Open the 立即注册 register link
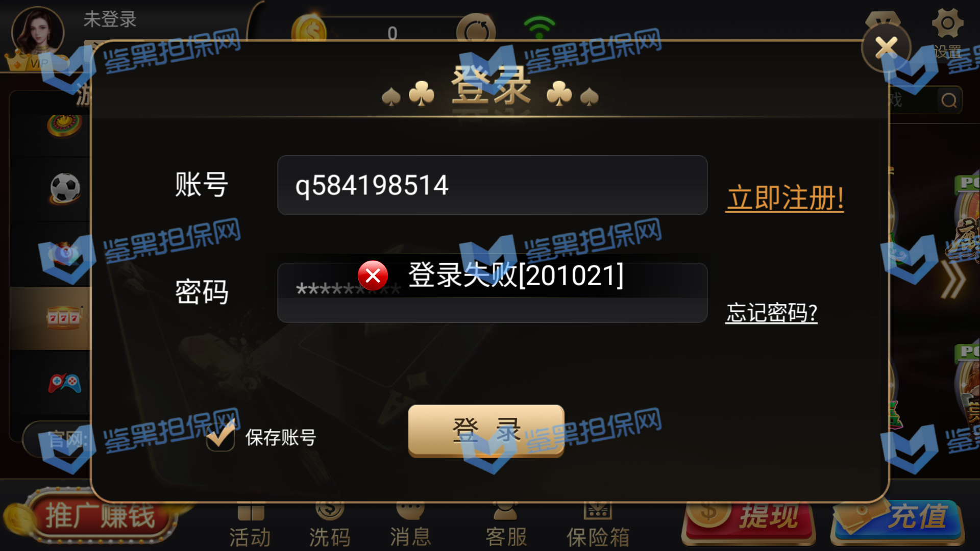 (785, 198)
